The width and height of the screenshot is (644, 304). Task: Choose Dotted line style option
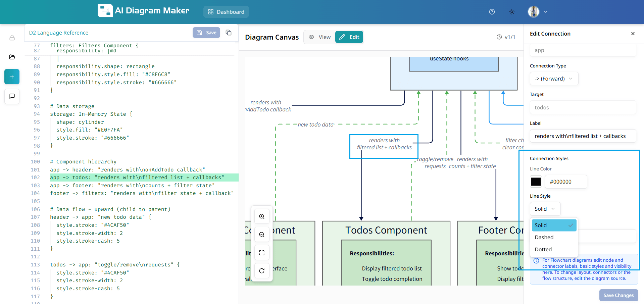pyautogui.click(x=543, y=250)
